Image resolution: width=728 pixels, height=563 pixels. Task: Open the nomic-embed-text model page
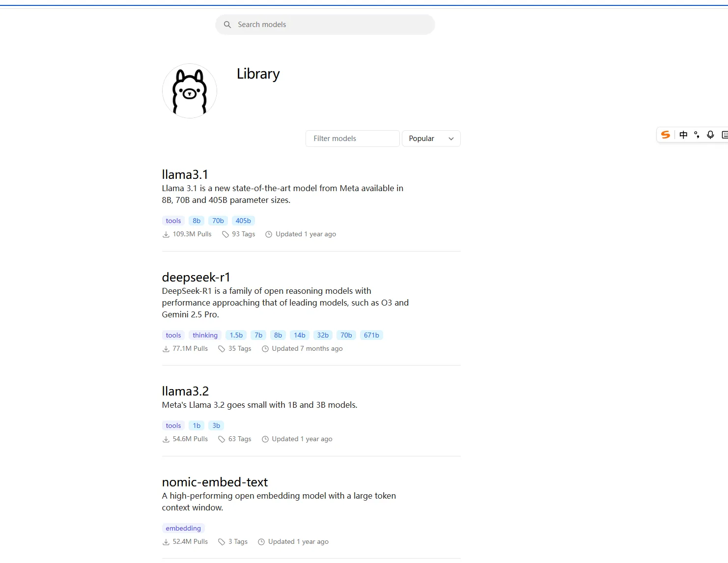(215, 482)
